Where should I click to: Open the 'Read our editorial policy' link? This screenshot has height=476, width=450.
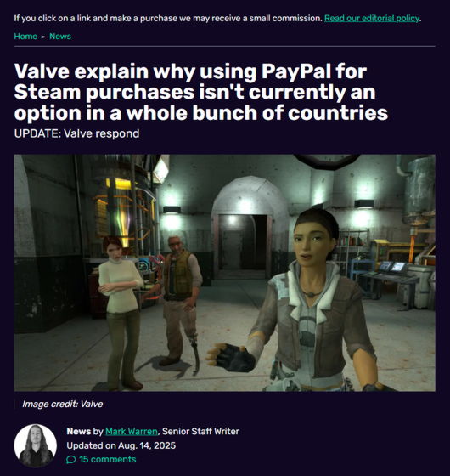(372, 18)
